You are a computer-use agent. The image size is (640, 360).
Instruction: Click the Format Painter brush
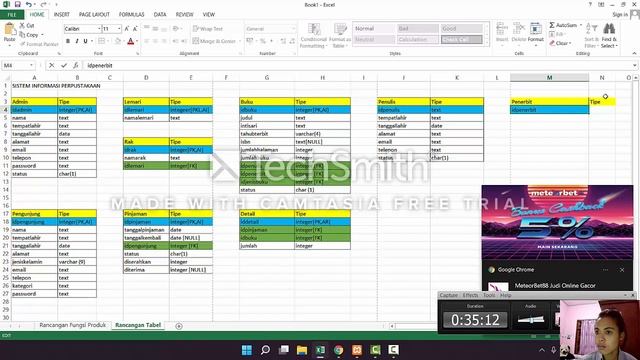click(39, 44)
